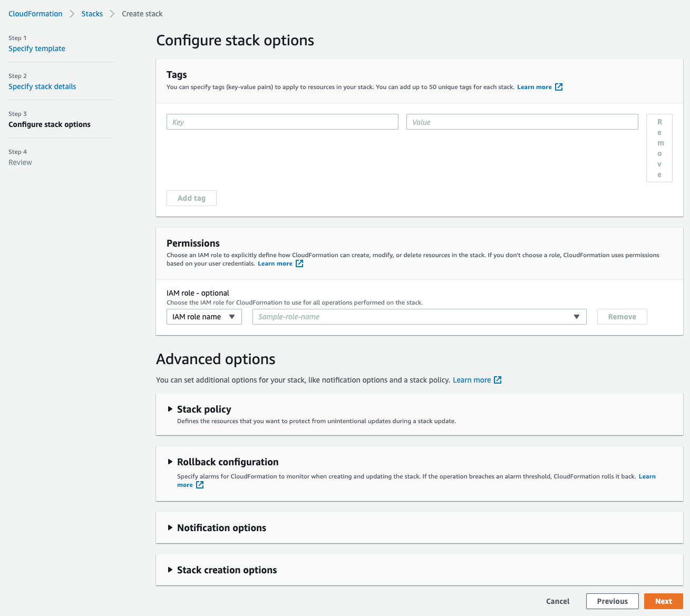Go to the Stacks breadcrumb
Image resolution: width=690 pixels, height=616 pixels.
(x=92, y=14)
